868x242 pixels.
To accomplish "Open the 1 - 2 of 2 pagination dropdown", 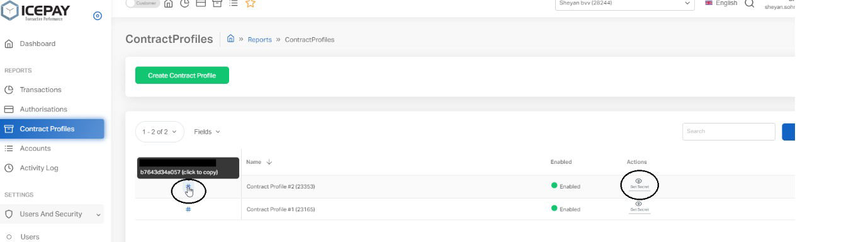I will (159, 132).
